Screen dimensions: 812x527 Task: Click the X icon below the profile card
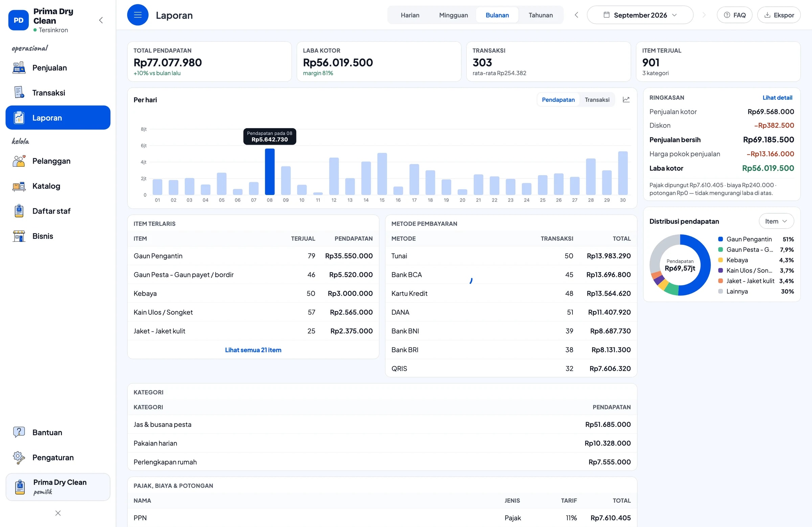(x=58, y=513)
